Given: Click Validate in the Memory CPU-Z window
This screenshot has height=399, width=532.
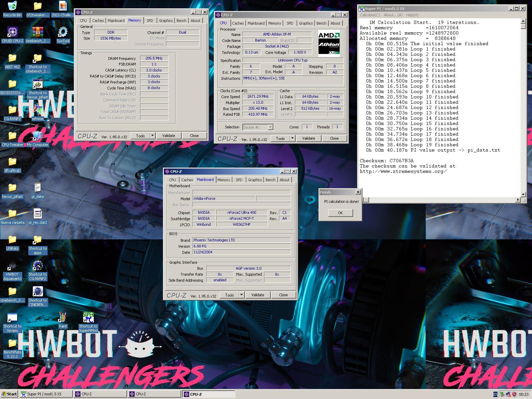Looking at the screenshot, I should [x=169, y=136].
